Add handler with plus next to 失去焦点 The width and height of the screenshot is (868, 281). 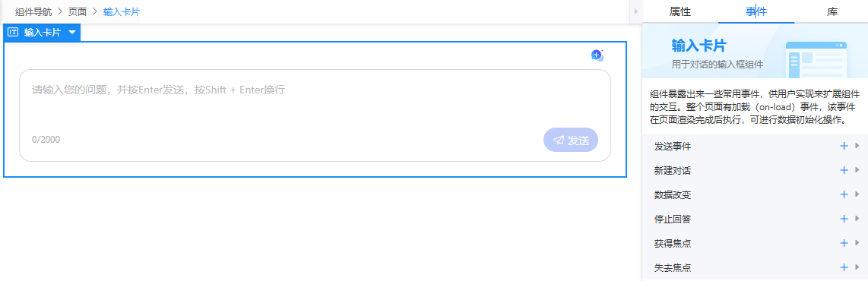click(x=844, y=268)
